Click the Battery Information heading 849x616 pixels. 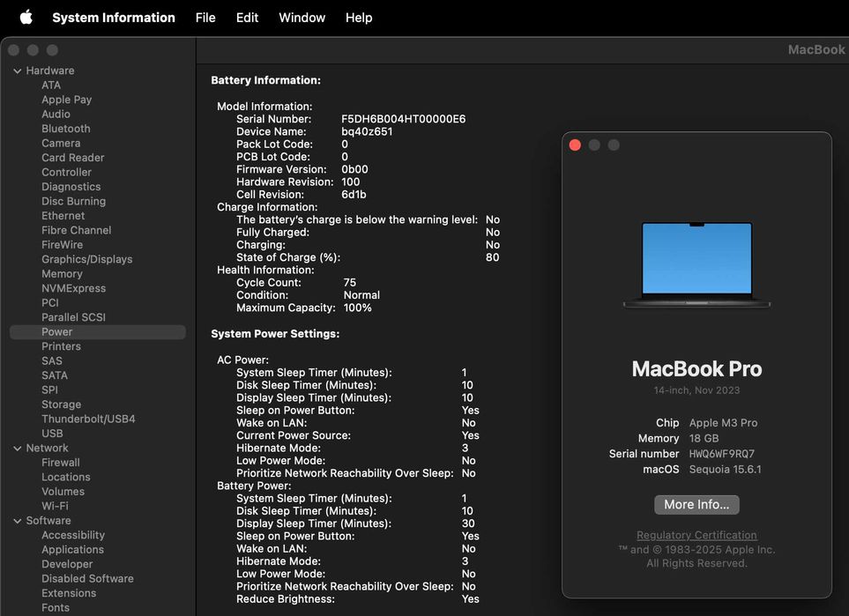click(266, 80)
